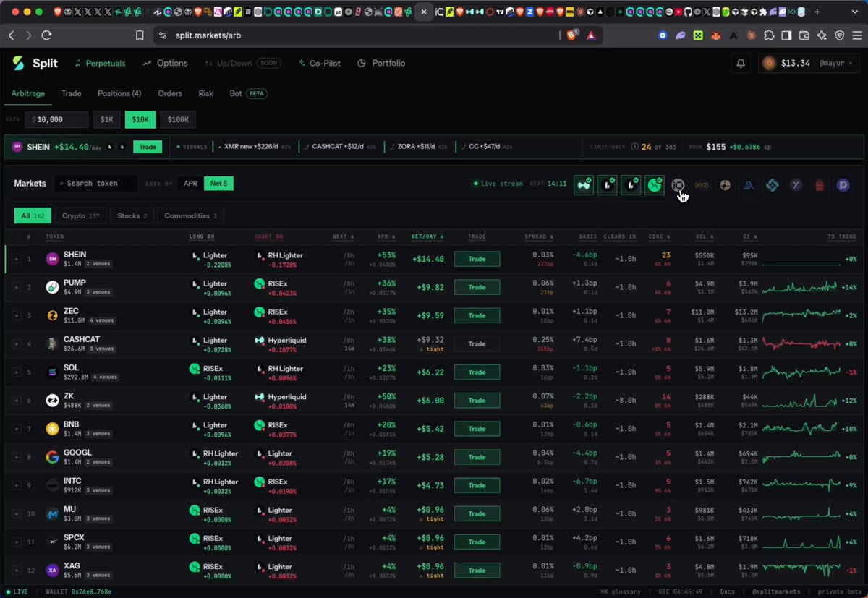This screenshot has height=598, width=868.
Task: Sort by the NET/DAY column header
Action: (x=427, y=236)
